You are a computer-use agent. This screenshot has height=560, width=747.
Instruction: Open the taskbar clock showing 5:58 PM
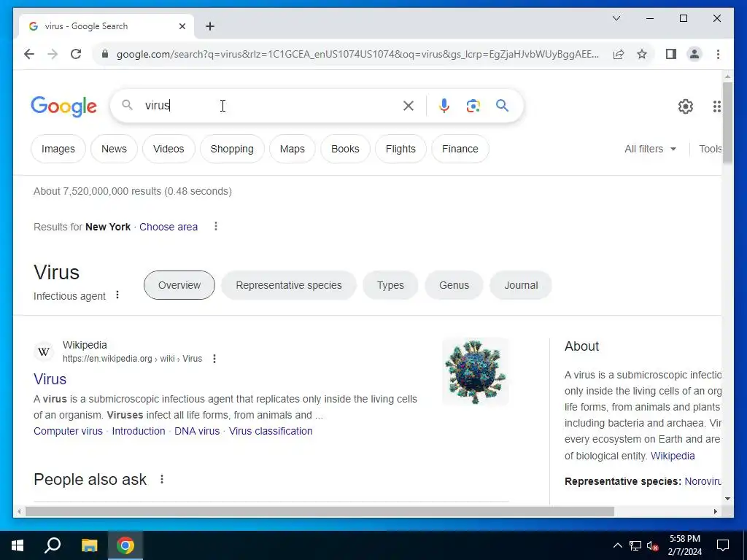(x=684, y=545)
